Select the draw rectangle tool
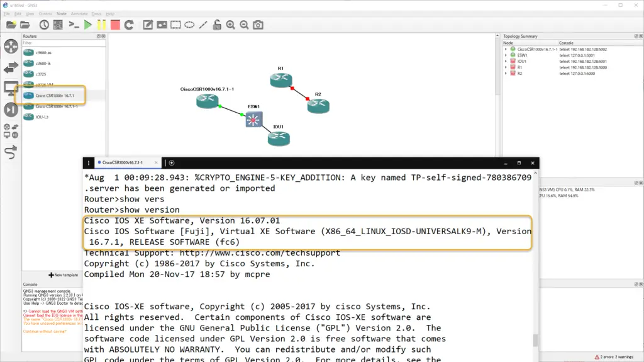644x362 pixels. [176, 25]
